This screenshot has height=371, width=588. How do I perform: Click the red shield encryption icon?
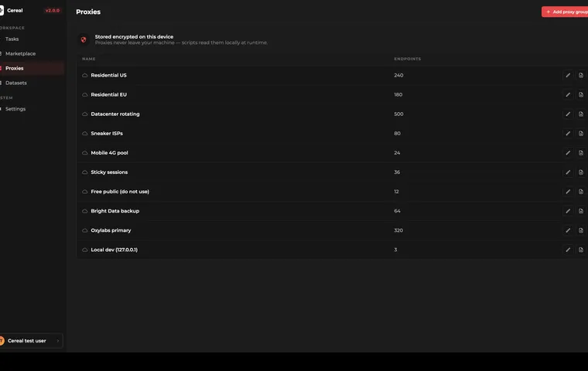84,39
